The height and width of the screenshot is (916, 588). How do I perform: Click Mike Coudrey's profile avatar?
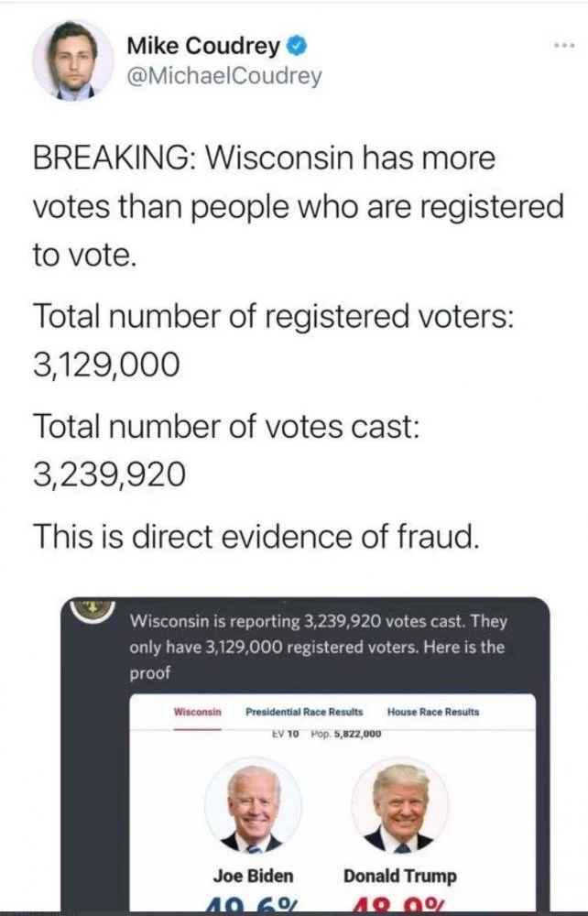click(x=73, y=59)
